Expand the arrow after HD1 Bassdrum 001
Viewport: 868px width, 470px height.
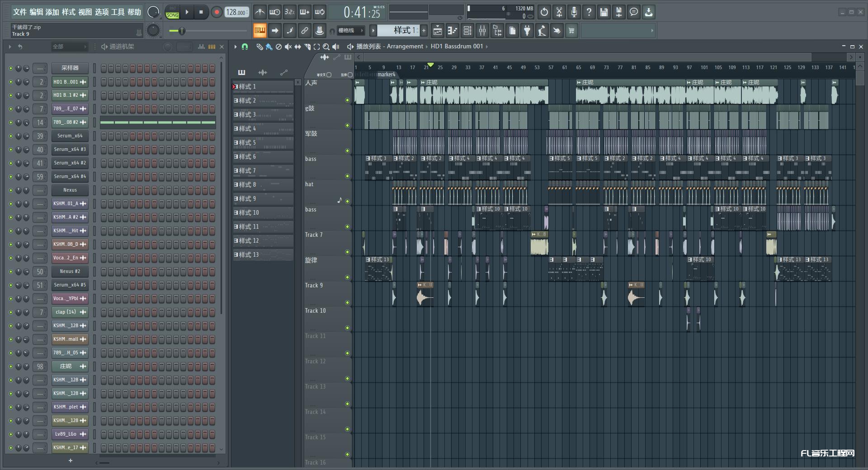point(487,47)
